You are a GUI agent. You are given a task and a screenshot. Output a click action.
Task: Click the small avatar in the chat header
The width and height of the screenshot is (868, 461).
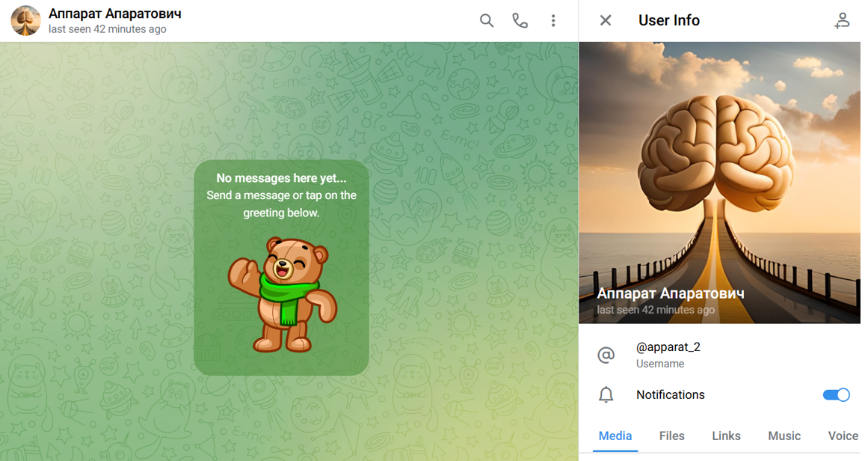pos(25,21)
